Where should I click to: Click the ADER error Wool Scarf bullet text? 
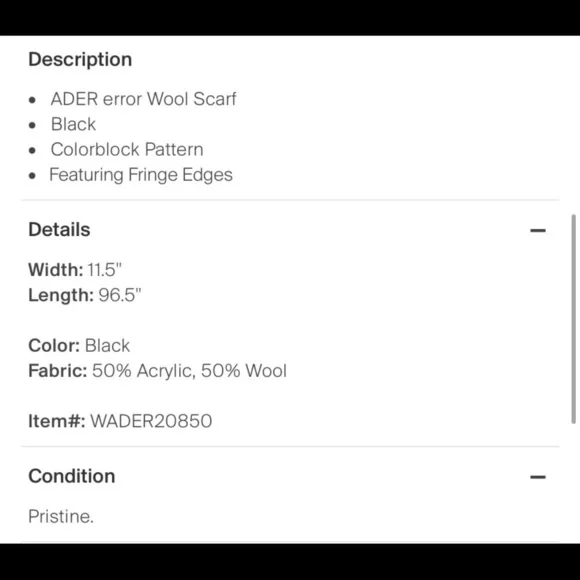tap(144, 99)
